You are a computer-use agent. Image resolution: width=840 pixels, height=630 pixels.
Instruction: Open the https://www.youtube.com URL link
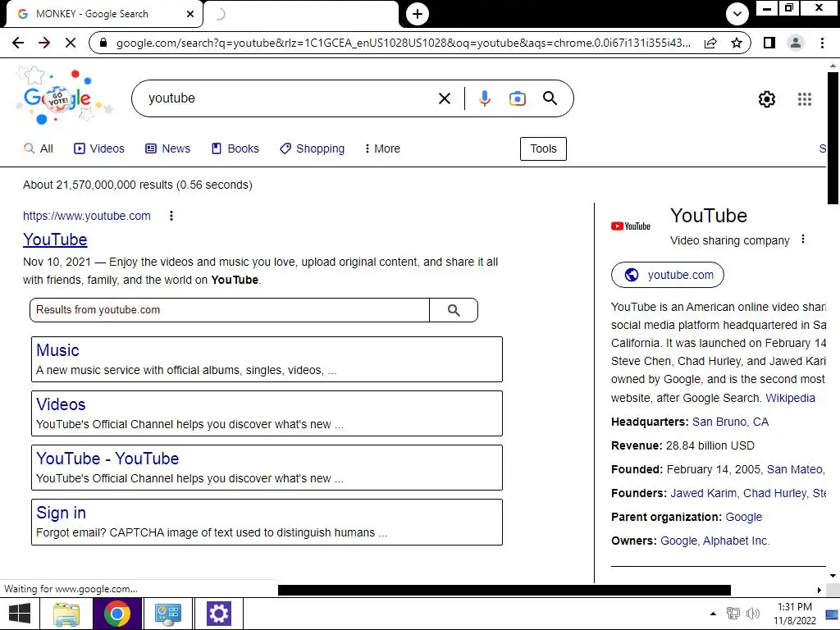click(87, 216)
